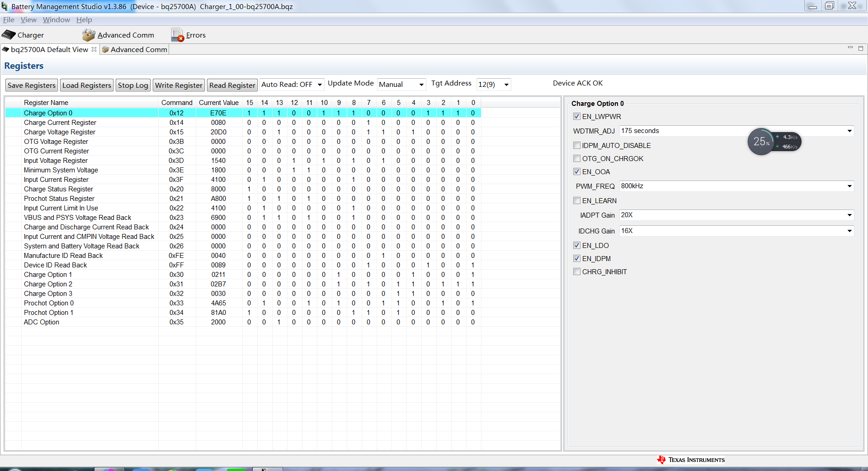Open the View menu
The image size is (868, 471).
coord(28,20)
